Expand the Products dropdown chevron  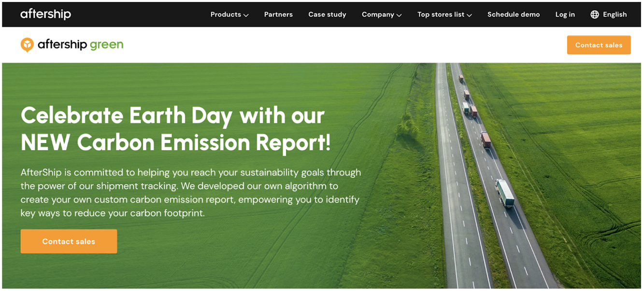[x=246, y=15]
